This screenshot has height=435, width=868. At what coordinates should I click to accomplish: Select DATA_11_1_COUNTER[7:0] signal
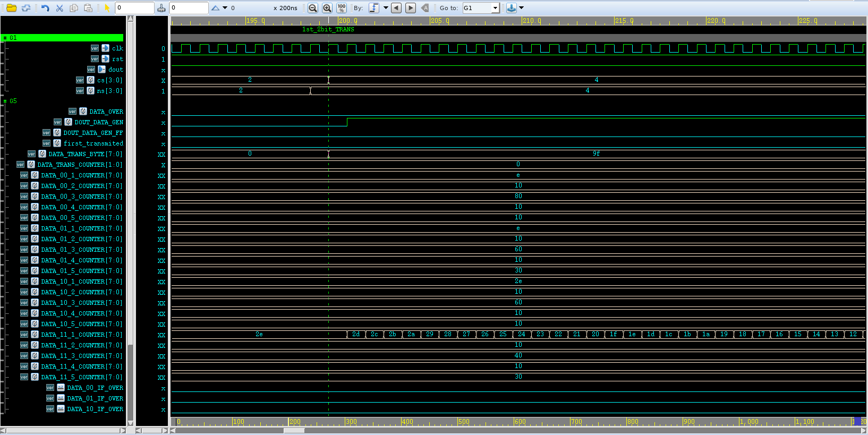[82, 335]
